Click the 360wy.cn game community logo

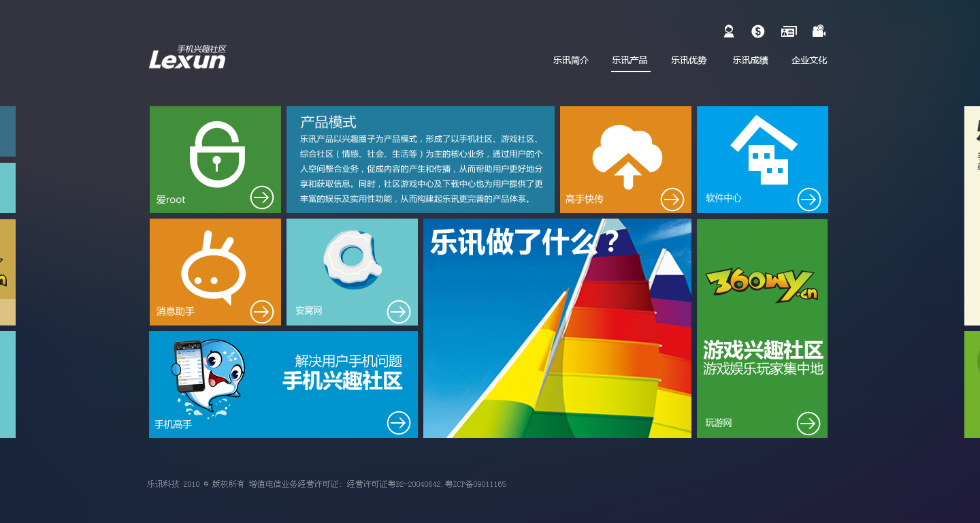tap(762, 285)
